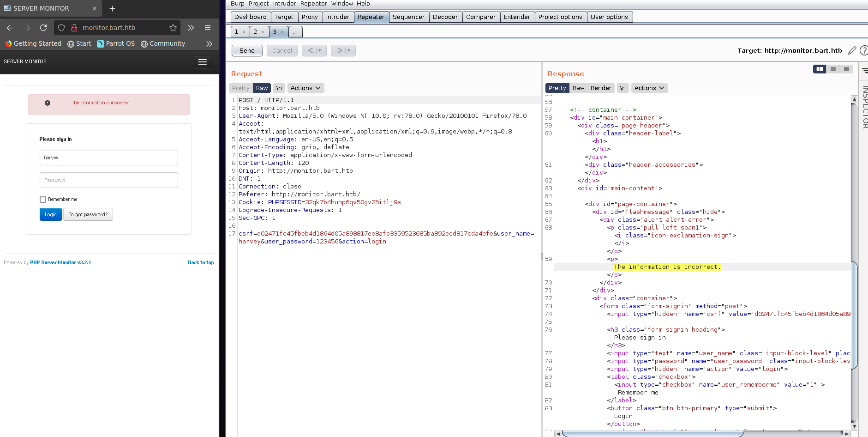This screenshot has height=437, width=868.
Task: Select Repeater sub-tab 1
Action: pyautogui.click(x=236, y=32)
